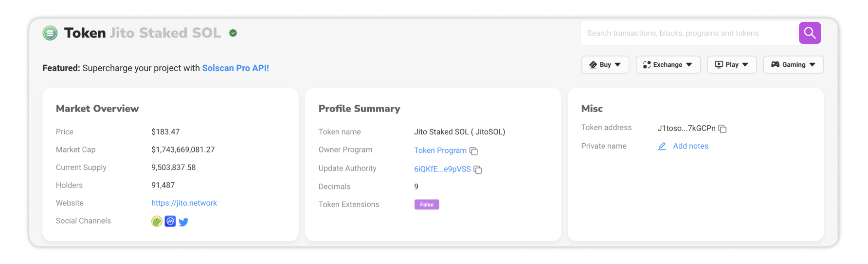Open the Token Program link
868x264 pixels.
click(440, 151)
